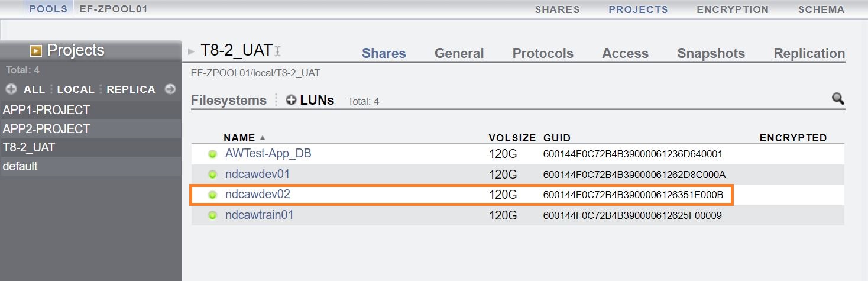Sort by NAME column arrow
868x281 pixels.
point(261,138)
